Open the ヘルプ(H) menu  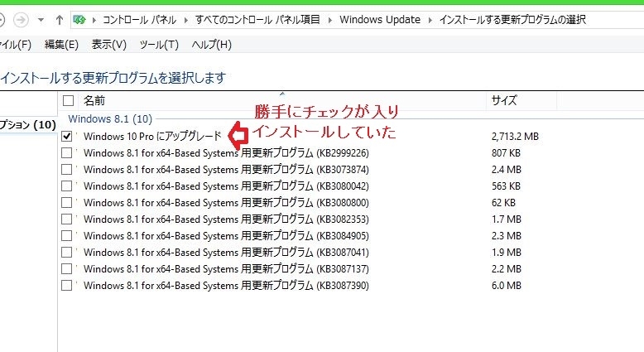click(212, 45)
